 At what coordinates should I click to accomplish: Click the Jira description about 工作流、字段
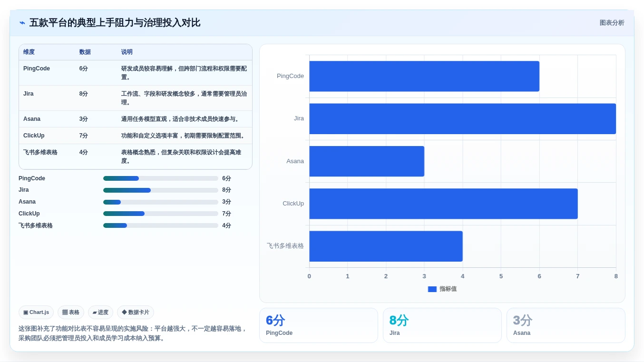[184, 98]
